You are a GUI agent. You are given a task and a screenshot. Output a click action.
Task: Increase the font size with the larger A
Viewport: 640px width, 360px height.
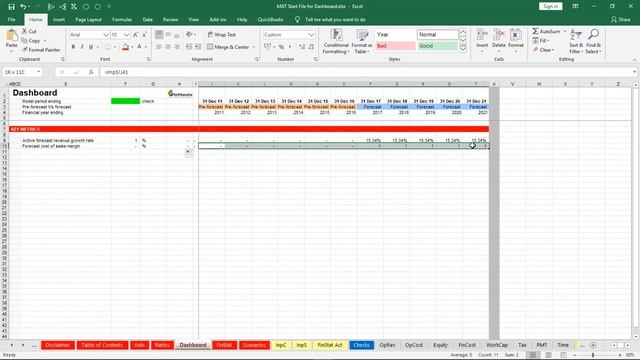tap(136, 35)
